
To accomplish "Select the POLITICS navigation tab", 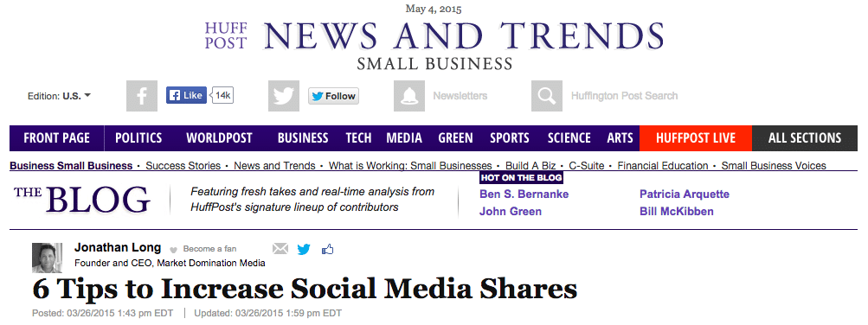I will pyautogui.click(x=138, y=138).
